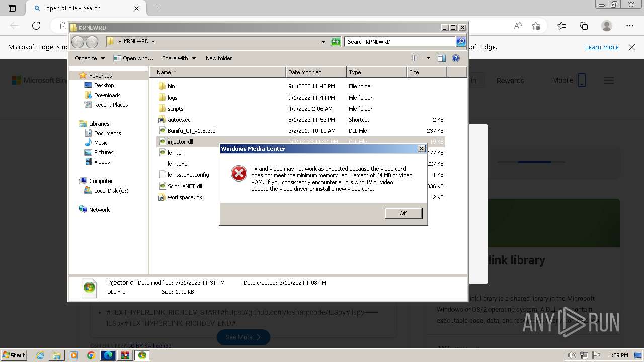
Task: Open Desktop in the navigation pane
Action: [x=104, y=85]
